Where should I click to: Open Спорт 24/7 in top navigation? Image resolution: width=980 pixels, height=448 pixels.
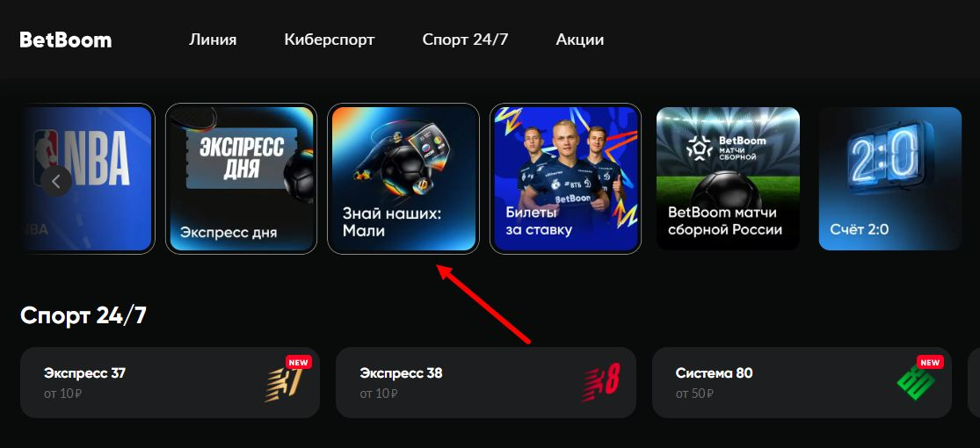465,40
